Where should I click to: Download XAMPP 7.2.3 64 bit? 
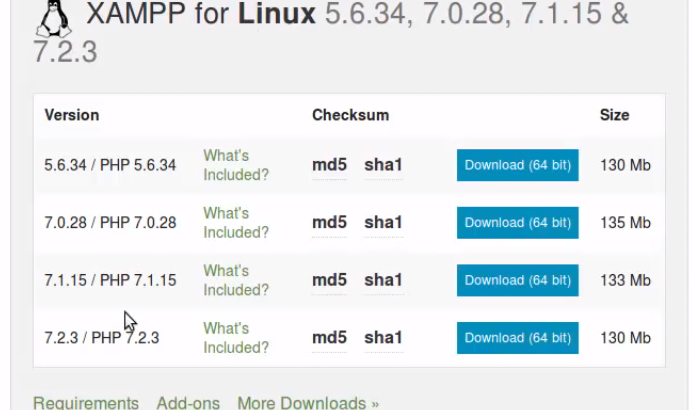pos(517,337)
